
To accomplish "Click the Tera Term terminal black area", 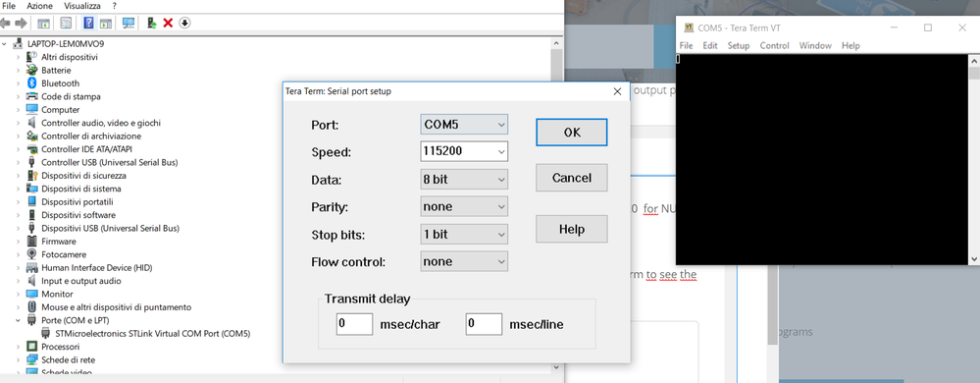I will (822, 159).
